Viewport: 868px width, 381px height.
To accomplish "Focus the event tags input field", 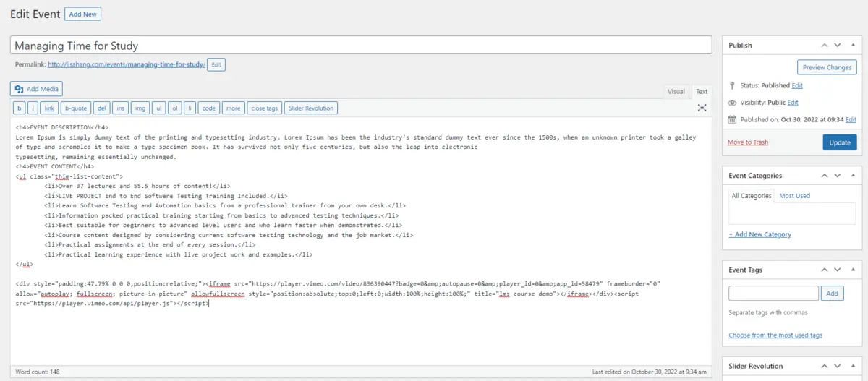I will click(x=773, y=294).
